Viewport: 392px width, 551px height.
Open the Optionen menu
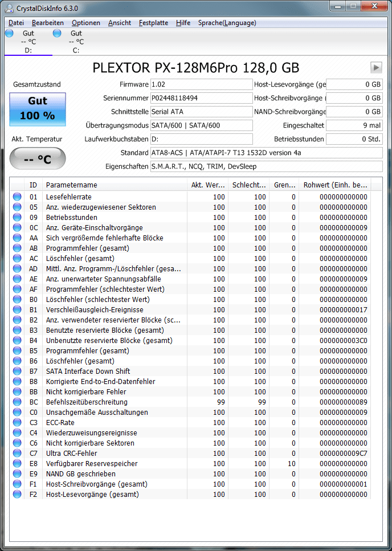pos(86,23)
